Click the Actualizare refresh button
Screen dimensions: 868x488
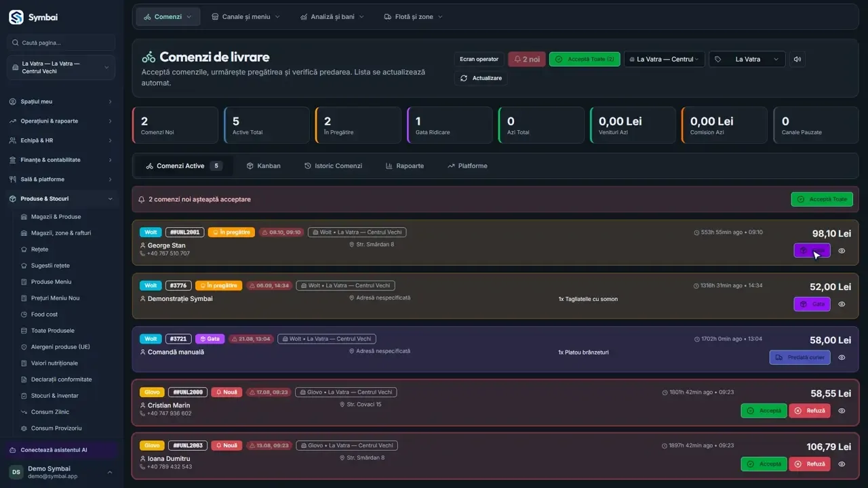click(481, 78)
